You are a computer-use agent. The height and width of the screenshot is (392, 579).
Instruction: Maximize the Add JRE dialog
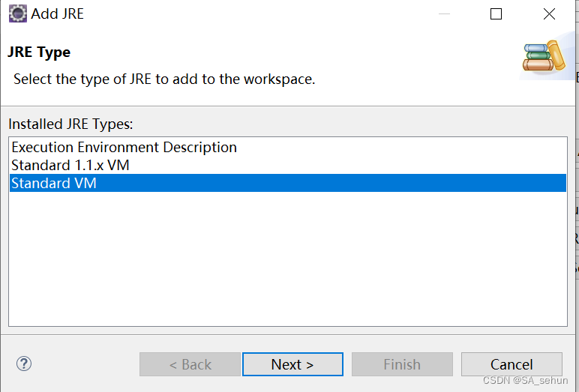496,14
